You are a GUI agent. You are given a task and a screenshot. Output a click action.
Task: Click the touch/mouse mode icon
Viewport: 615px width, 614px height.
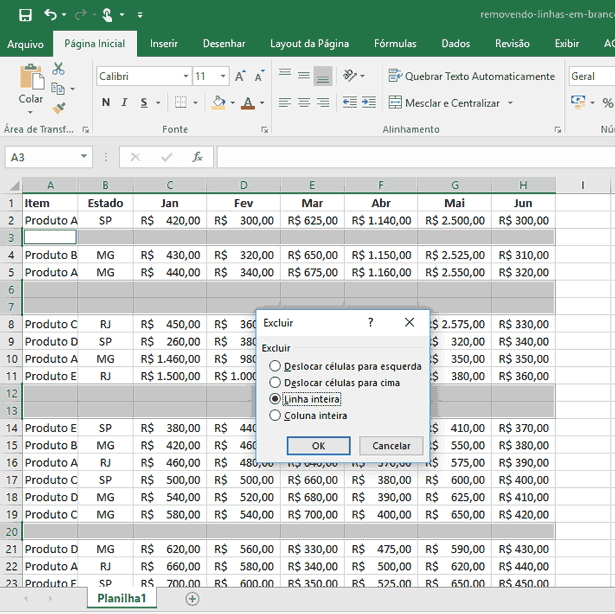click(107, 15)
